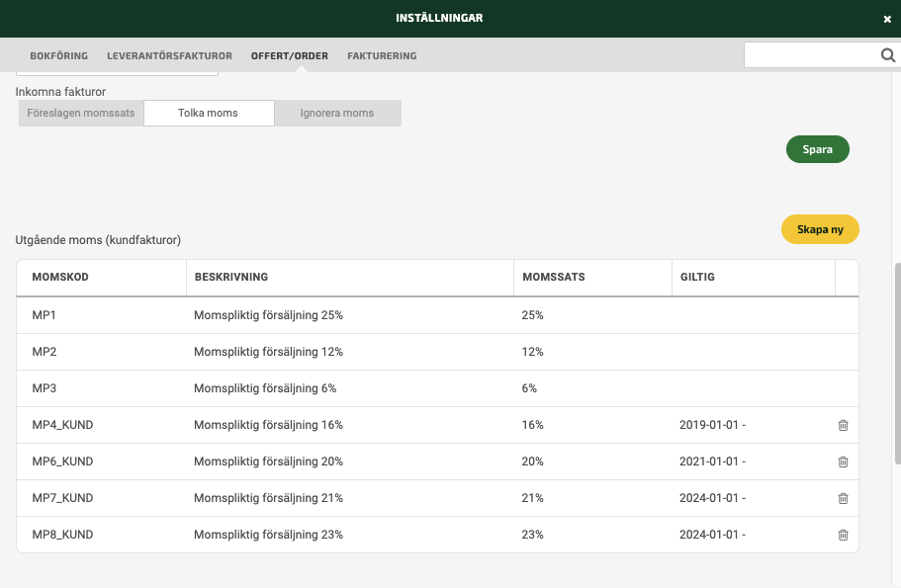This screenshot has height=588, width=901.
Task: Select the MP2 code cell
Action: [45, 352]
